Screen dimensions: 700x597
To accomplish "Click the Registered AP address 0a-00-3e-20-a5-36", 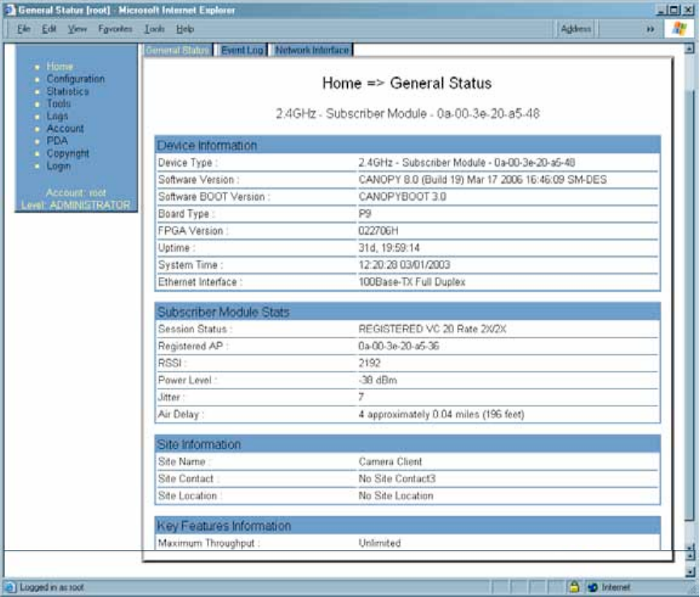I will tap(399, 346).
